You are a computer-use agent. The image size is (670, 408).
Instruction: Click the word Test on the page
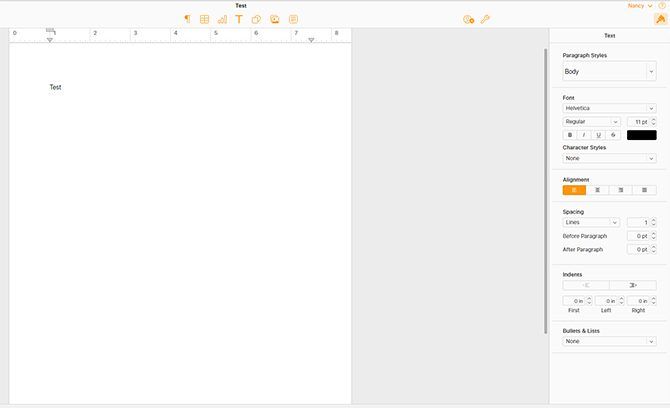pyautogui.click(x=56, y=87)
